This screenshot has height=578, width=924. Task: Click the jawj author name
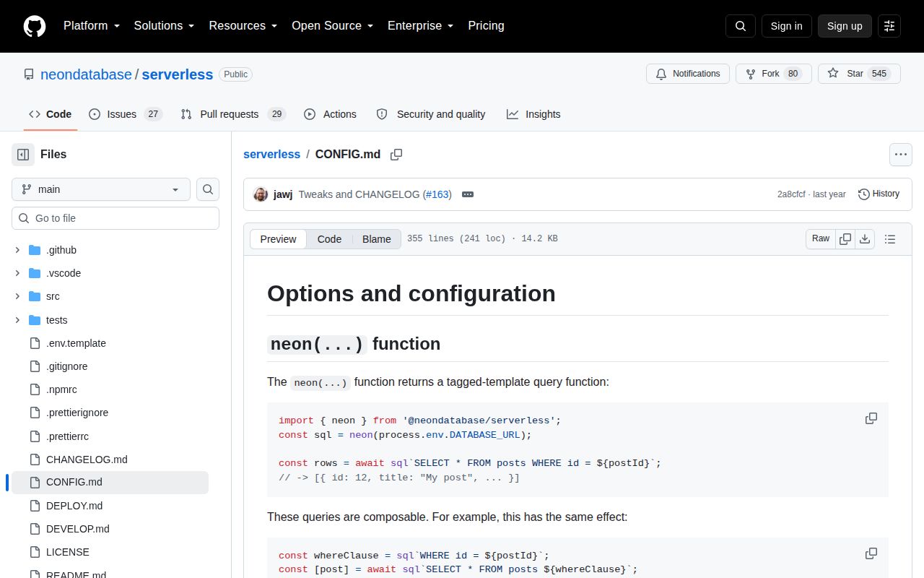pos(283,194)
